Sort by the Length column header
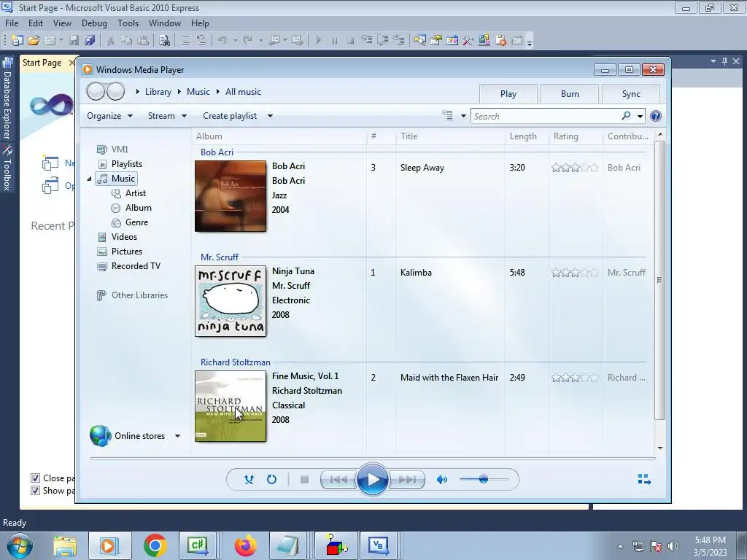Screen dimensions: 747x560 (x=523, y=136)
